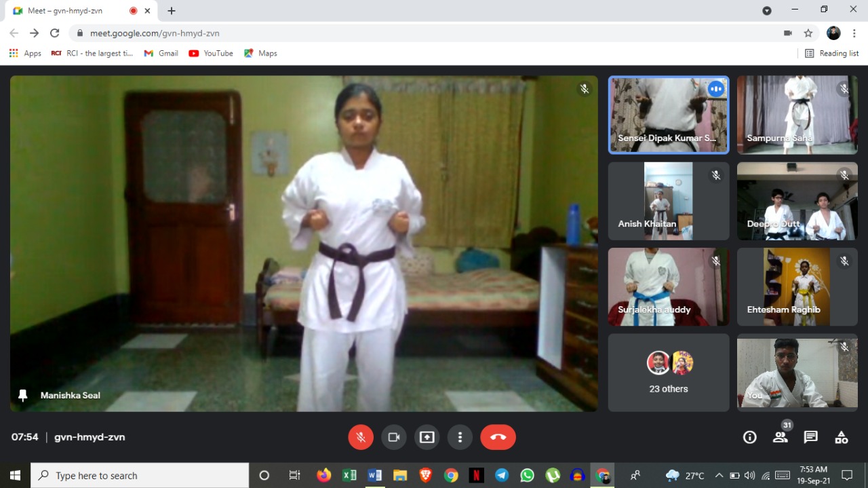The height and width of the screenshot is (488, 868).
Task: Select the Surjalekha auddy video tile
Action: click(669, 286)
